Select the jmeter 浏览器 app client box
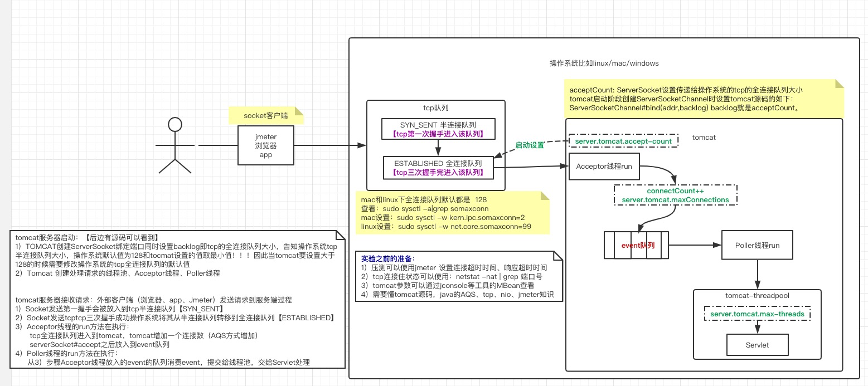This screenshot has height=386, width=868. coord(265,145)
